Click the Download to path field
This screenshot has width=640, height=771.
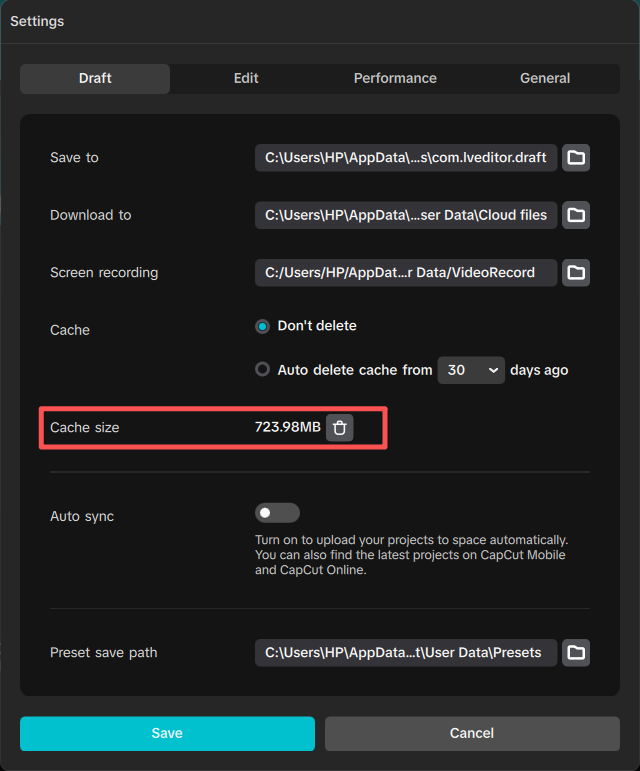pos(406,215)
